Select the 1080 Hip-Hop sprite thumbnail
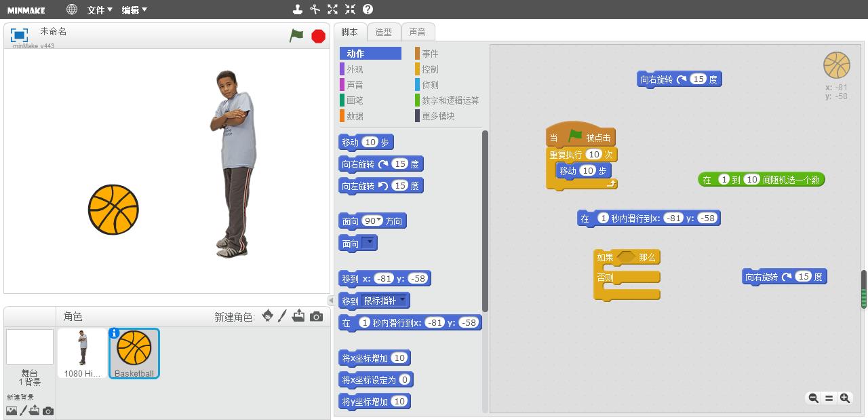Image resolution: width=868 pixels, height=420 pixels. pos(83,353)
